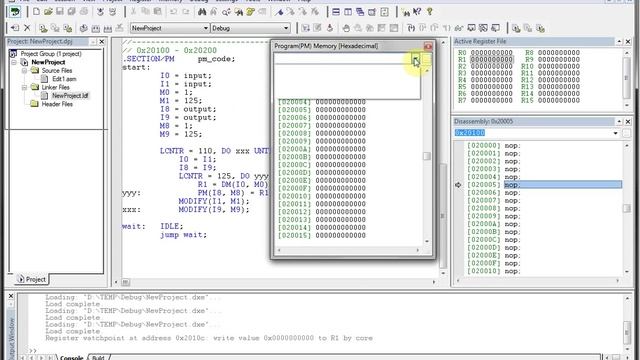Open the NewProject project selector dropdown
The width and height of the screenshot is (640, 360).
pos(205,28)
